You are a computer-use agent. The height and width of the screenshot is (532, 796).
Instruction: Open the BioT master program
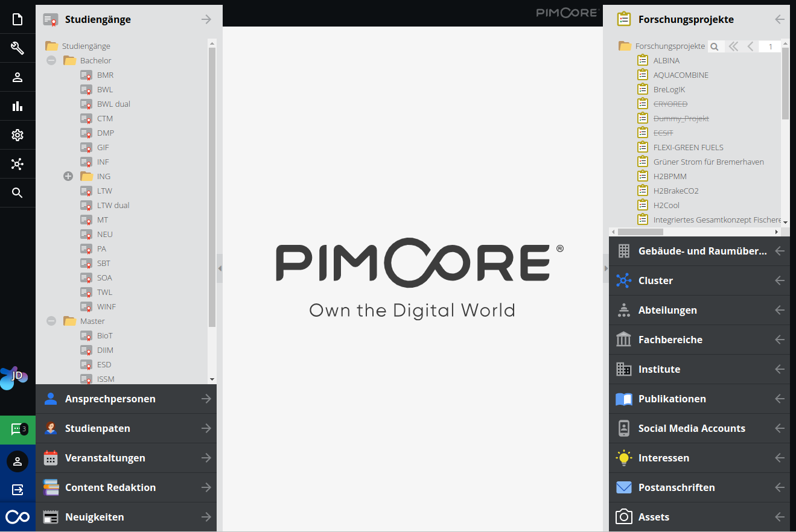(105, 335)
